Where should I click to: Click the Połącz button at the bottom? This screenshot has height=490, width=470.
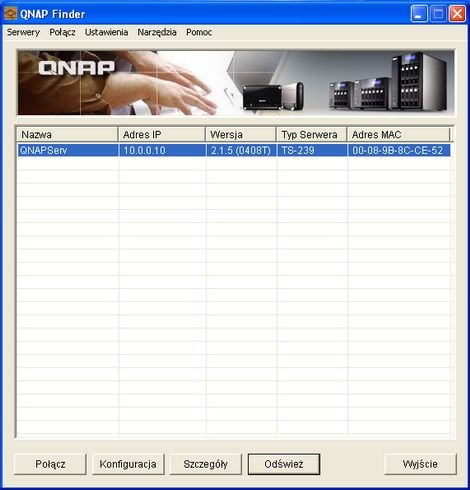pyautogui.click(x=50, y=464)
